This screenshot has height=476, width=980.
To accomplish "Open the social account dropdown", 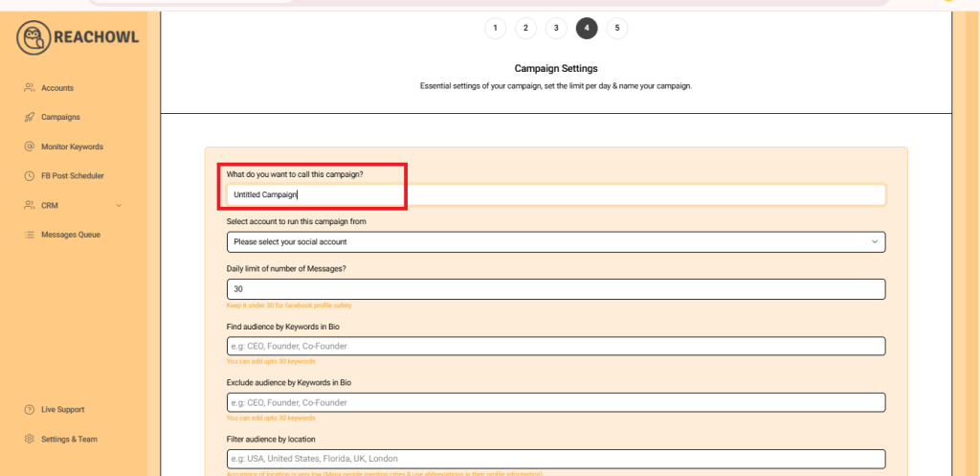I will tap(556, 242).
